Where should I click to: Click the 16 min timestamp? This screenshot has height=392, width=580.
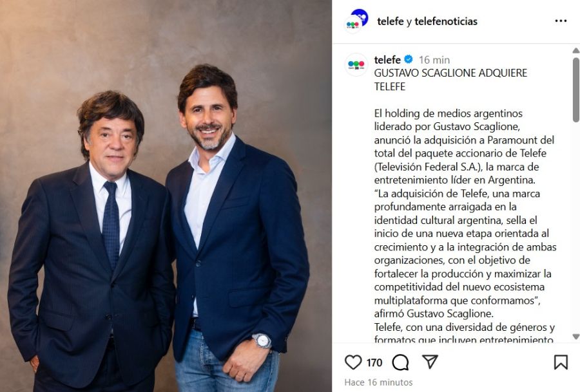(434, 60)
